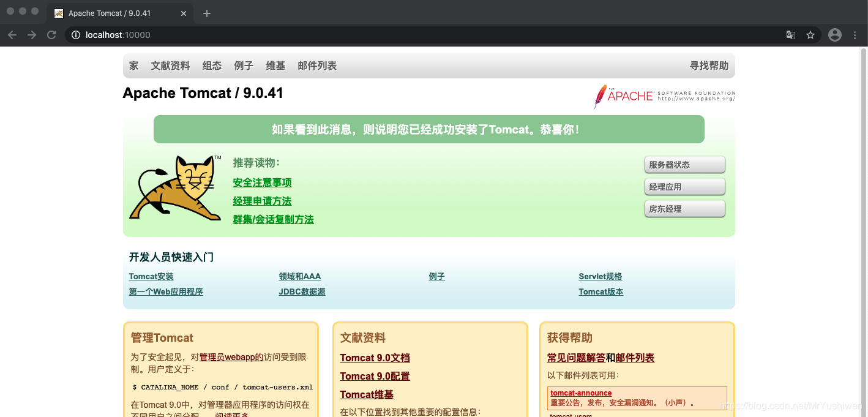Open the JDBC数据源 link
The height and width of the screenshot is (417, 868).
coord(302,291)
